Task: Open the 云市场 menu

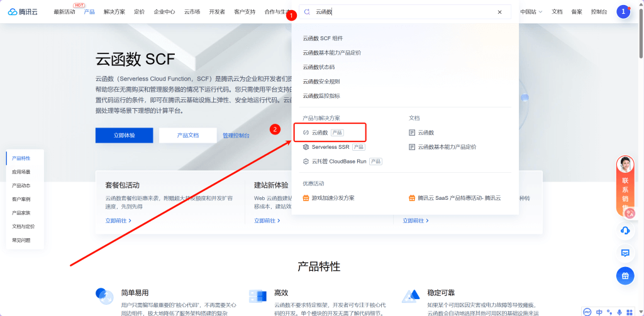Action: coord(192,12)
